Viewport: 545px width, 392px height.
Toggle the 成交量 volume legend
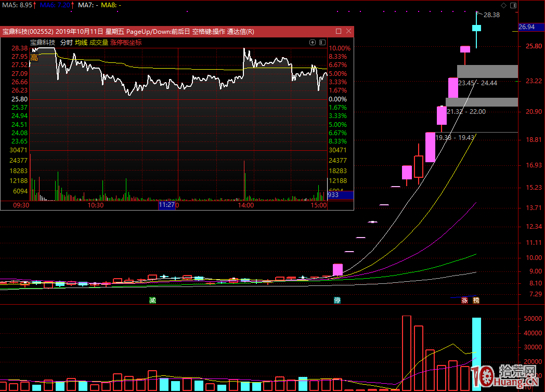click(99, 43)
